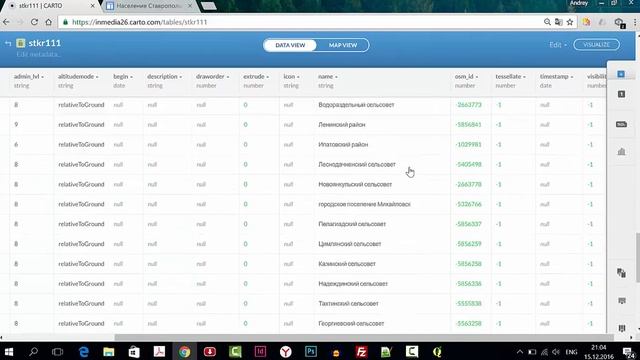Open name column menu
The height and width of the screenshot is (360, 640).
336,77
